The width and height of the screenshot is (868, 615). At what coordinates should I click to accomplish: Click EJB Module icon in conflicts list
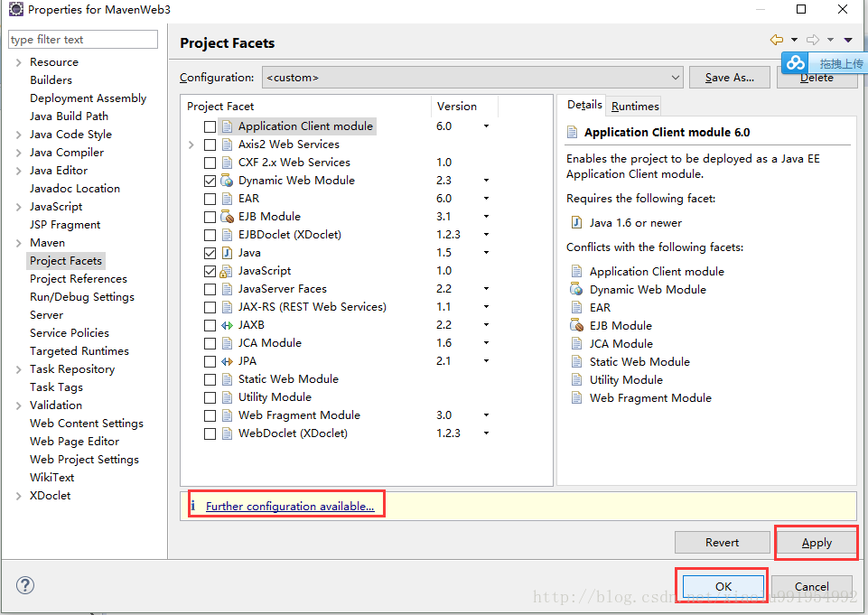tap(576, 325)
